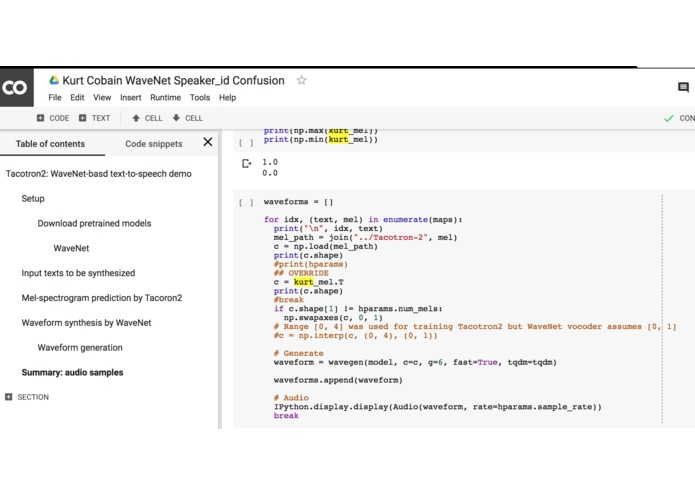Image resolution: width=695 pixels, height=494 pixels.
Task: Open the Help menu
Action: [227, 97]
